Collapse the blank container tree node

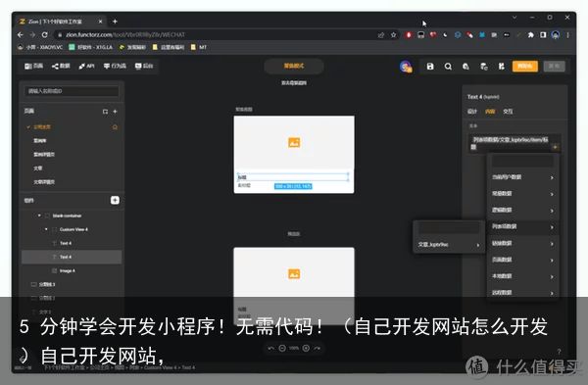39,216
